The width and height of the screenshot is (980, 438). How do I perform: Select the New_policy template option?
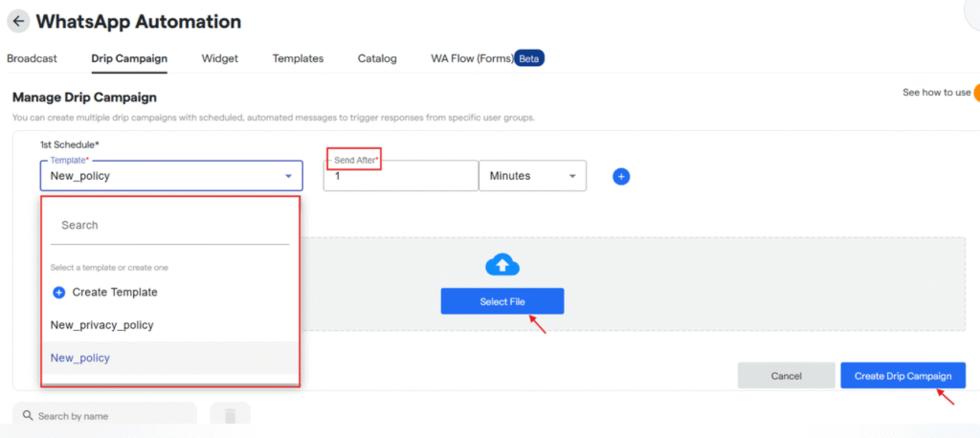[x=80, y=358]
